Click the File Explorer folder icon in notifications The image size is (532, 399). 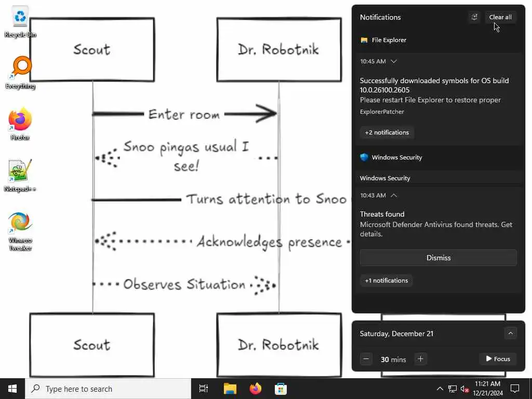click(364, 40)
